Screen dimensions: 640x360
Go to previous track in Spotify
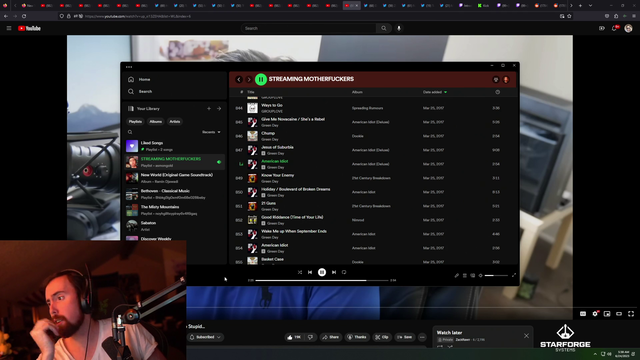310,272
